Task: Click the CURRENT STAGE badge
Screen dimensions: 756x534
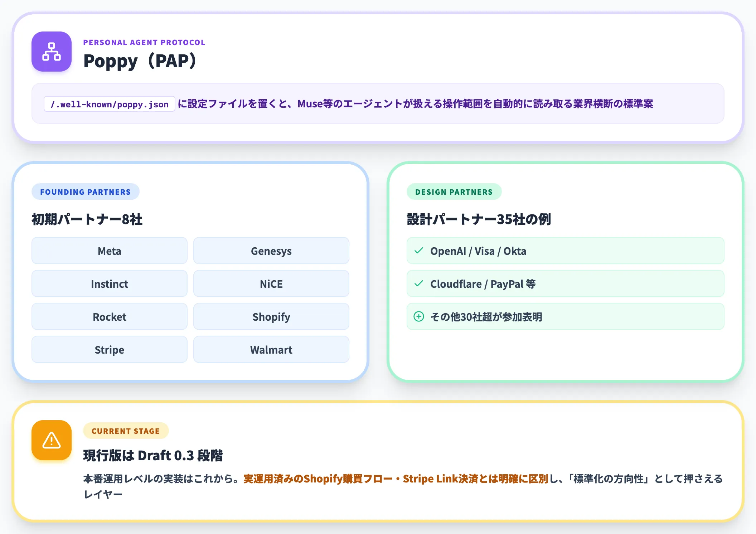Action: [x=126, y=431]
